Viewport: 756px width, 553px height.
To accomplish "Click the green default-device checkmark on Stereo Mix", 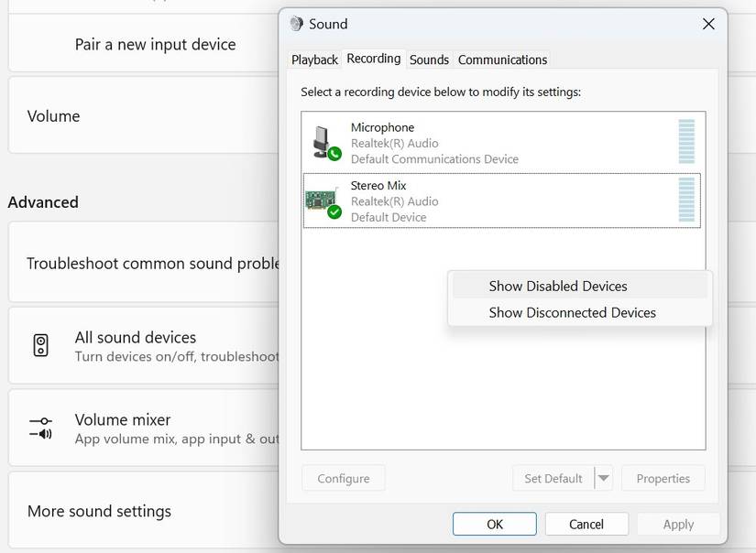I will [x=334, y=211].
